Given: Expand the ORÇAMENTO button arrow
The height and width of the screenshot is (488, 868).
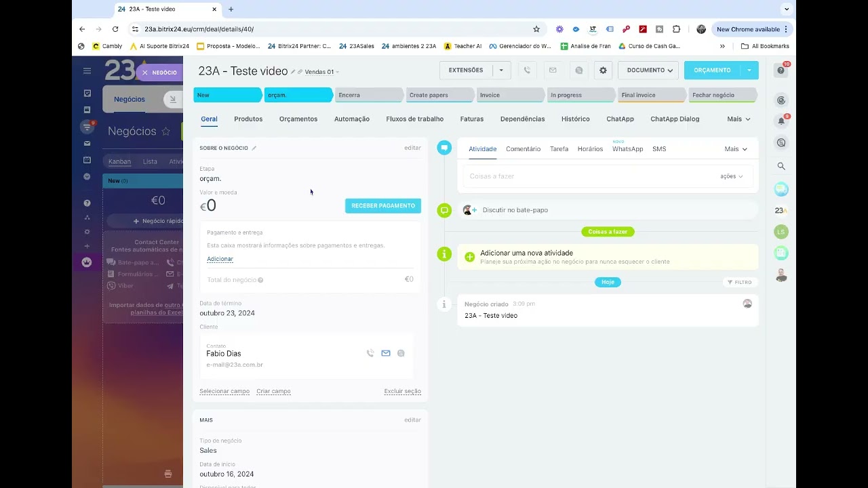Looking at the screenshot, I should pos(749,70).
